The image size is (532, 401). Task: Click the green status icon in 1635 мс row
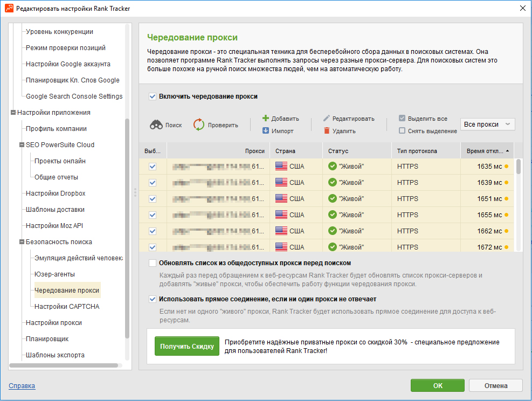[x=333, y=166]
